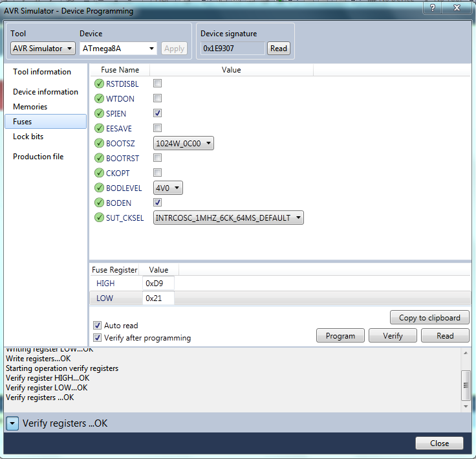Viewport: 476px width, 459px height.
Task: Click the fuses Read button
Action: (x=445, y=335)
